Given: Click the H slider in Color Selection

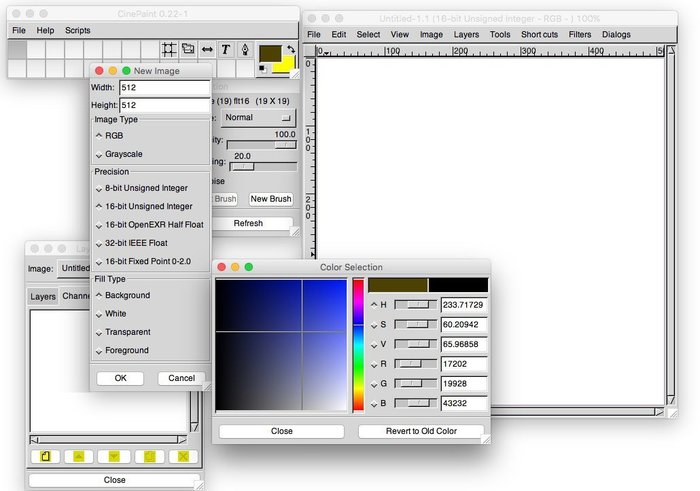Looking at the screenshot, I should click(416, 305).
